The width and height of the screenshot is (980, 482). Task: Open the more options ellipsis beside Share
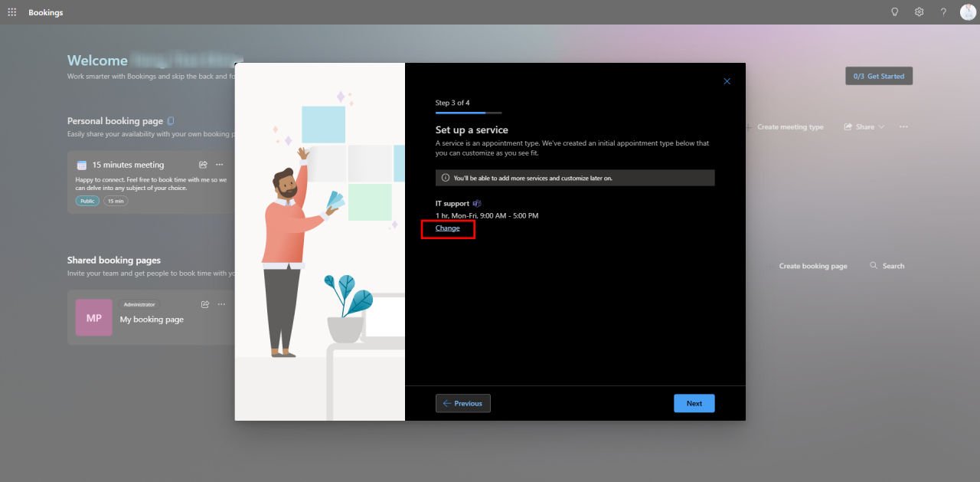904,126
